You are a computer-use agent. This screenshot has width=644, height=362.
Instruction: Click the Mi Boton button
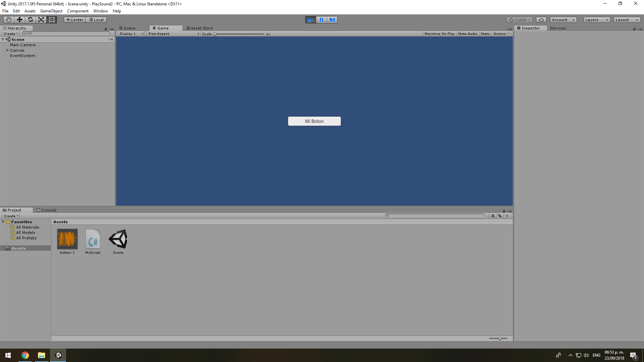pyautogui.click(x=314, y=121)
